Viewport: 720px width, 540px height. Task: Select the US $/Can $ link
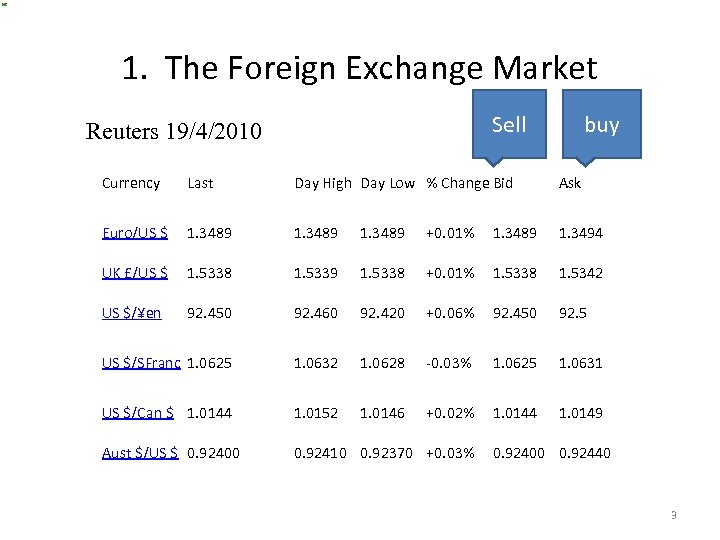(x=138, y=413)
